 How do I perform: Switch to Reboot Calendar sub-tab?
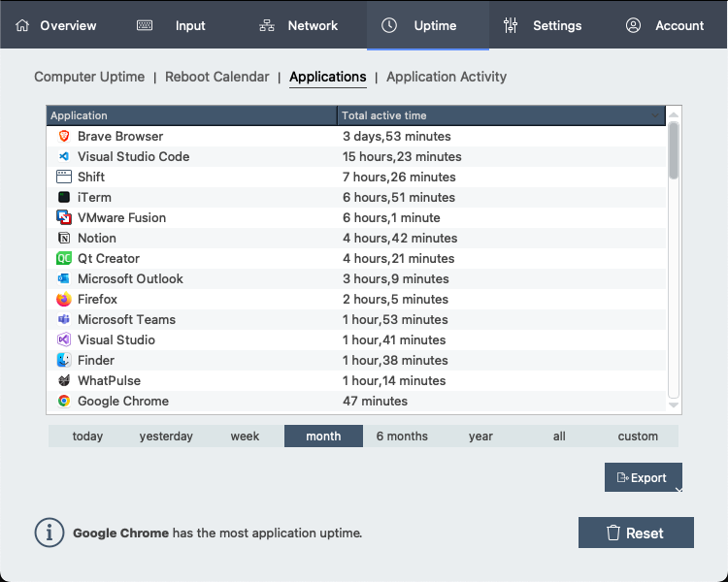pyautogui.click(x=217, y=77)
